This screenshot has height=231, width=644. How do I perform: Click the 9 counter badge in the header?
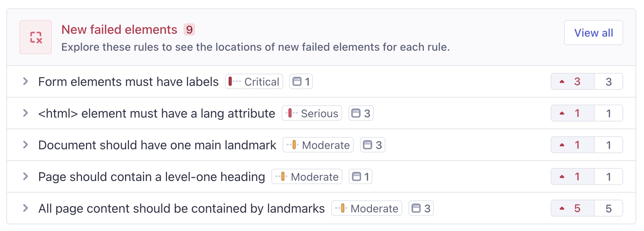point(189,30)
